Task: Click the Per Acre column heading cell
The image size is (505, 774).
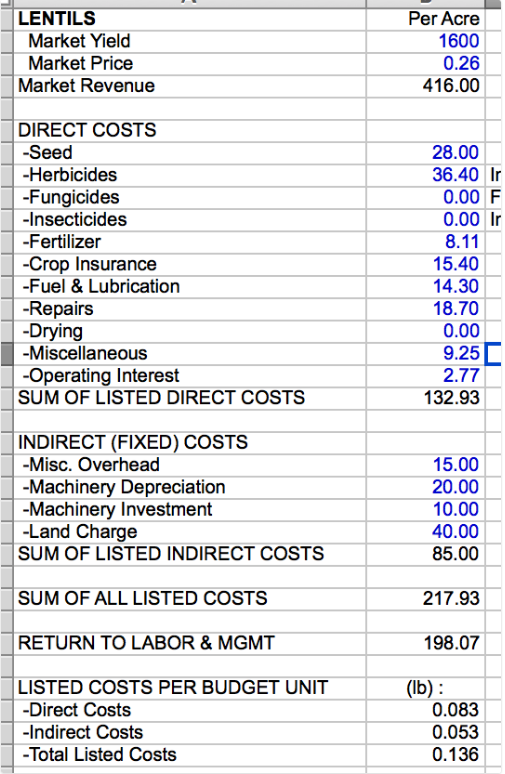Action: pos(426,19)
